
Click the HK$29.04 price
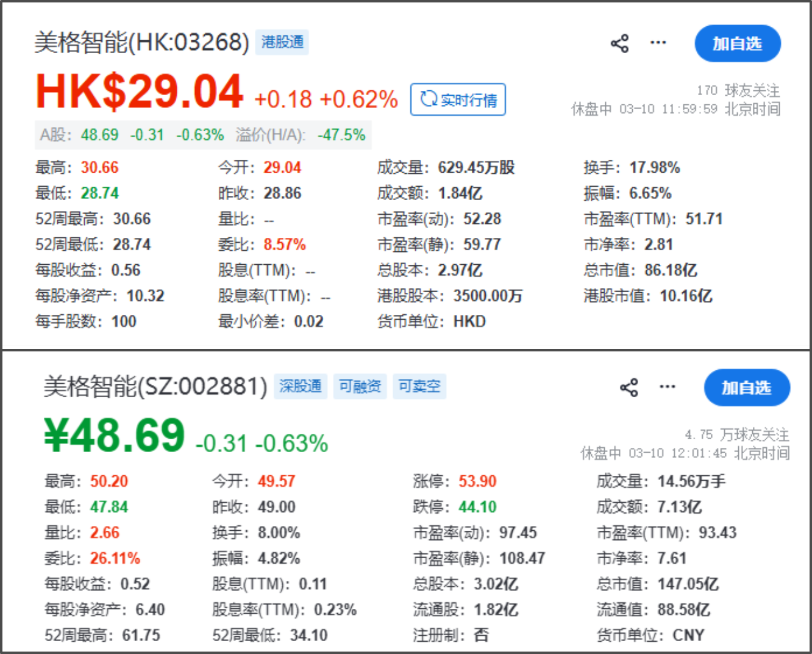coord(140,92)
